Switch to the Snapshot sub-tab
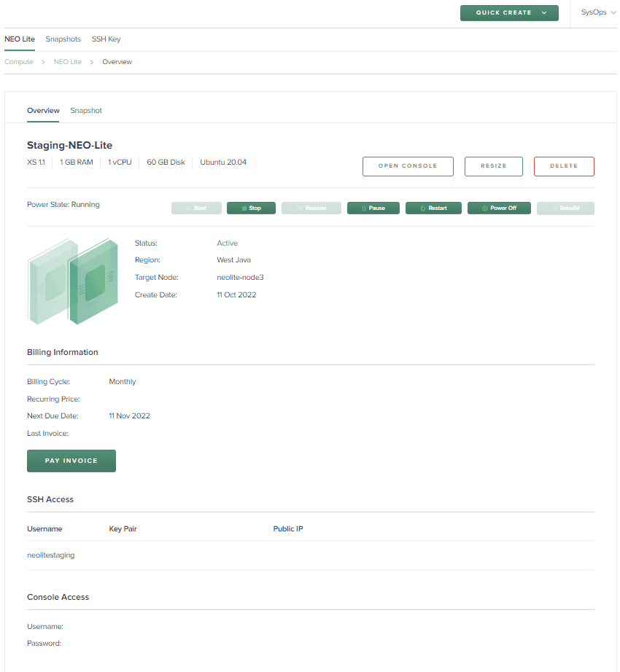Screen dimensions: 620x672 [86, 111]
